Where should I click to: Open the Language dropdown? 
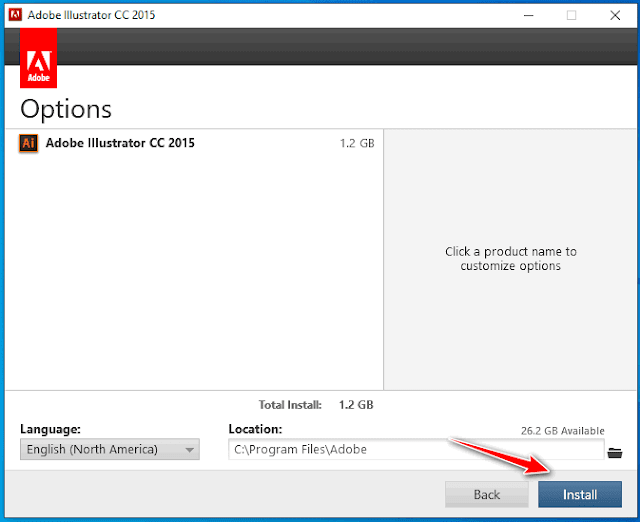110,449
